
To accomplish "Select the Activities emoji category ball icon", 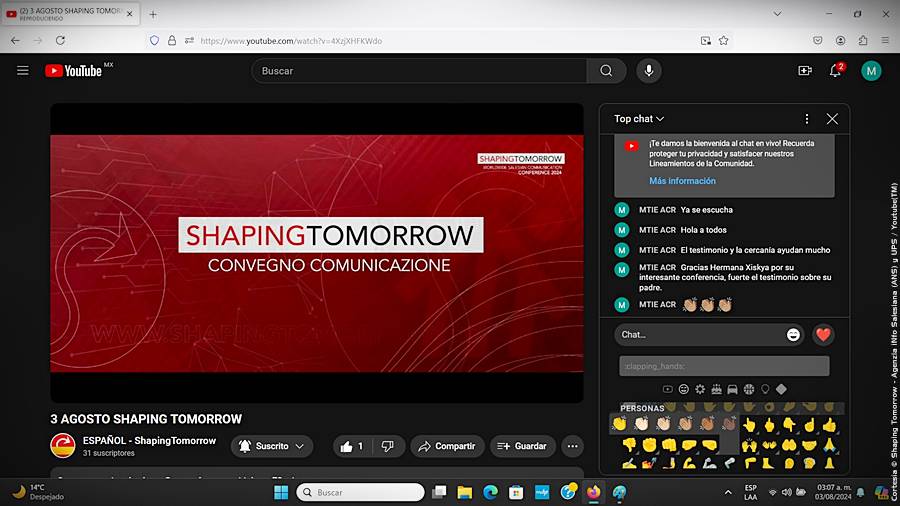I will [x=748, y=389].
